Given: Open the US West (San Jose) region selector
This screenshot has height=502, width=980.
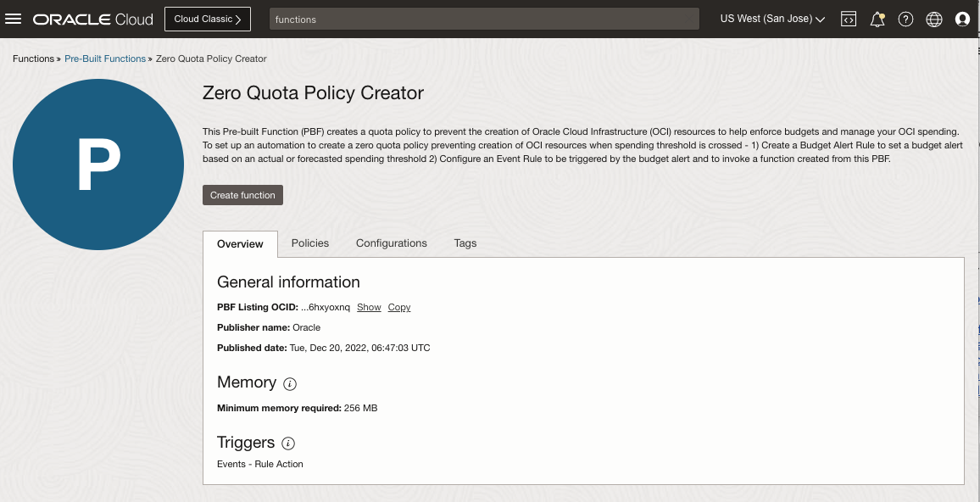Looking at the screenshot, I should (771, 18).
